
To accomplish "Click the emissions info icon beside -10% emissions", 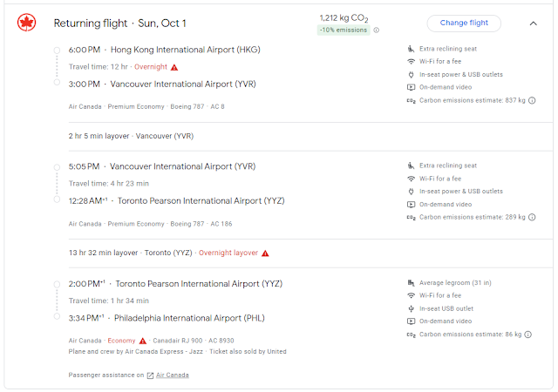I will [377, 30].
